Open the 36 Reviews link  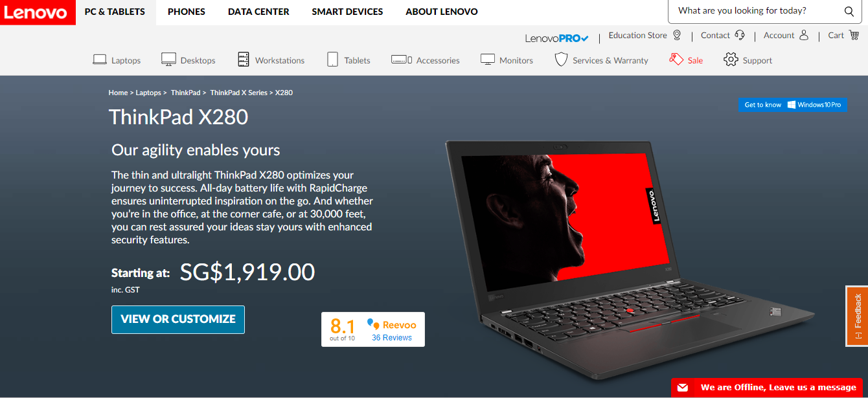click(392, 338)
